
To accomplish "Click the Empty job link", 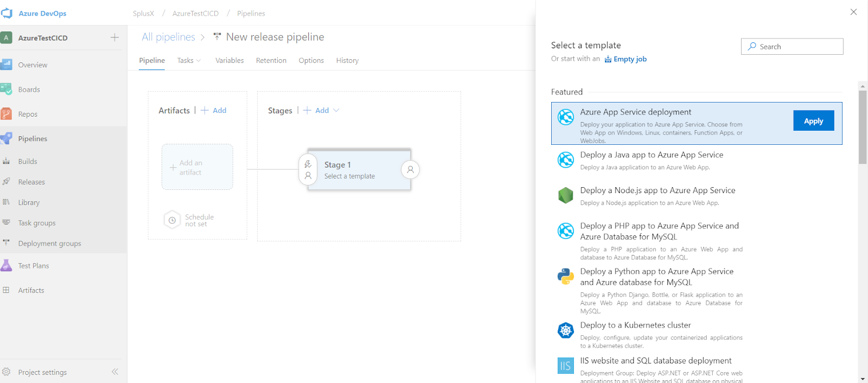I will coord(626,59).
